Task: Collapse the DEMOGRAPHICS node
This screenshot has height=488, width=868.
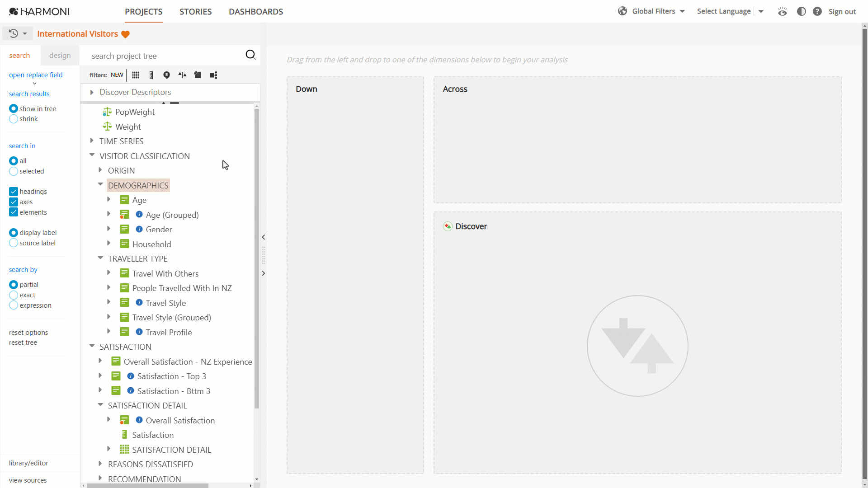Action: click(x=100, y=185)
